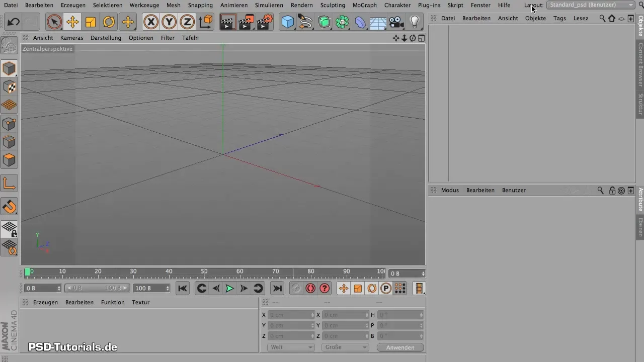Toggle Z axis lock

point(187,22)
